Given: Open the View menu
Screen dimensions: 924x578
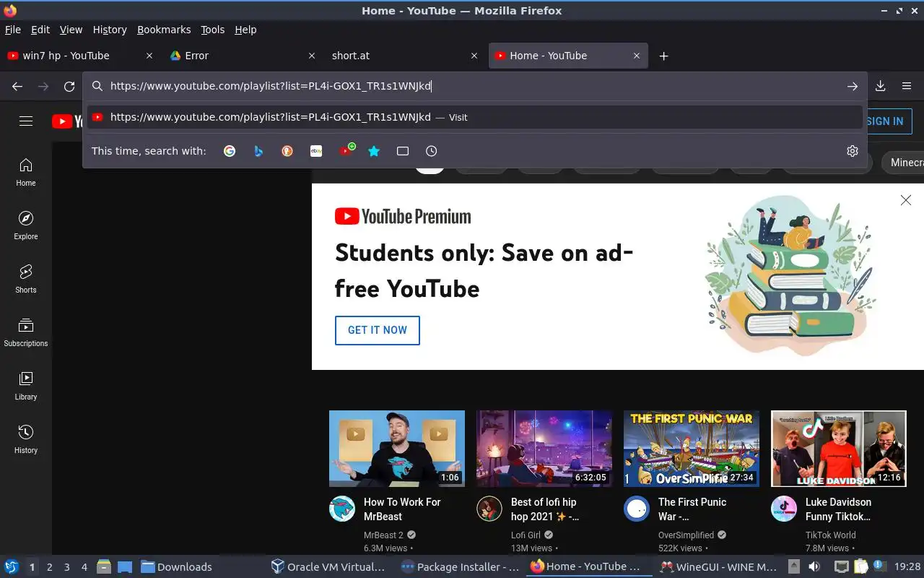Looking at the screenshot, I should pyautogui.click(x=71, y=30).
